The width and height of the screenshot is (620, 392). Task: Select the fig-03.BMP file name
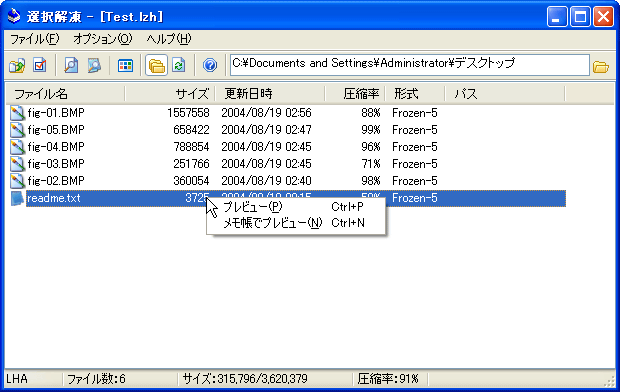56,164
